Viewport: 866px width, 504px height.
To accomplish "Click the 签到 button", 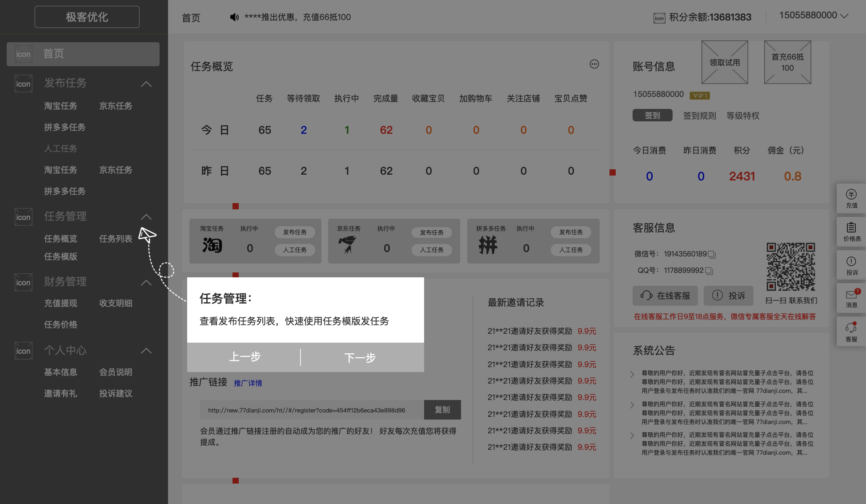I will click(x=652, y=116).
